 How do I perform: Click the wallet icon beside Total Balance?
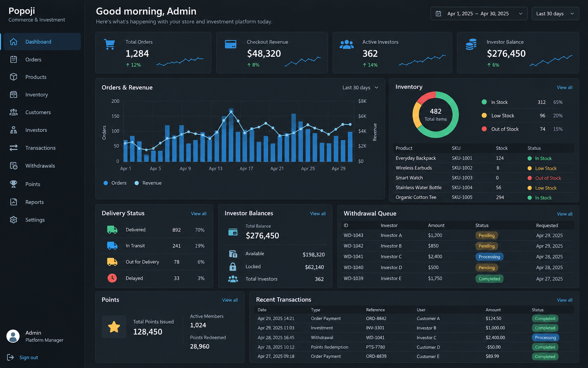(233, 232)
